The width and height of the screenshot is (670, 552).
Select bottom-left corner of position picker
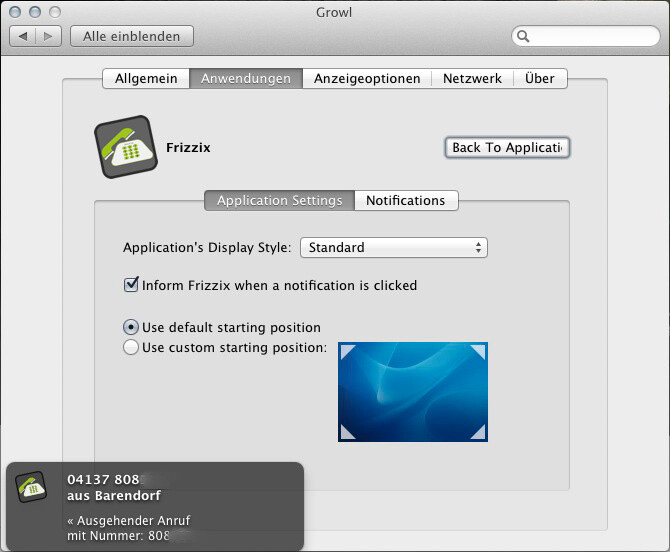pos(347,432)
